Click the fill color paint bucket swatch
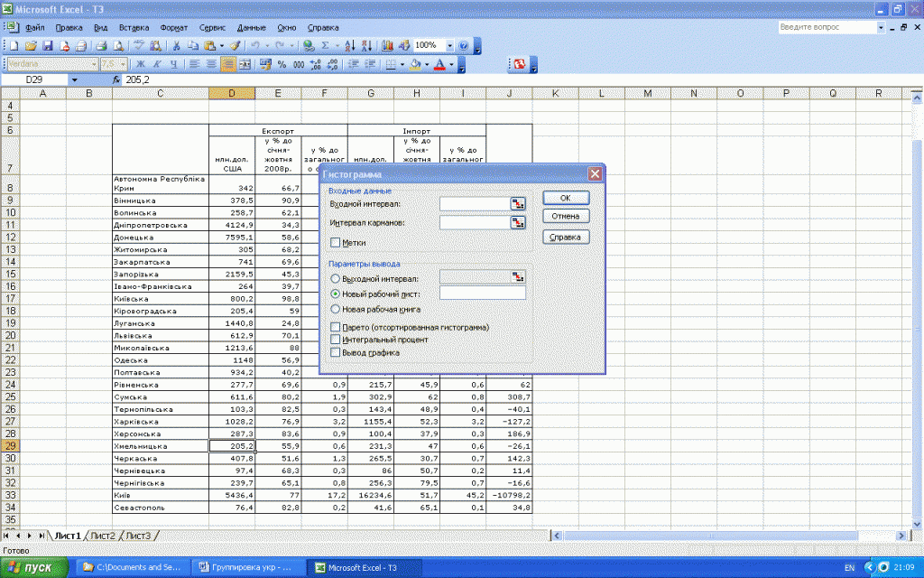Screen dimensions: 924x578 click(415, 64)
